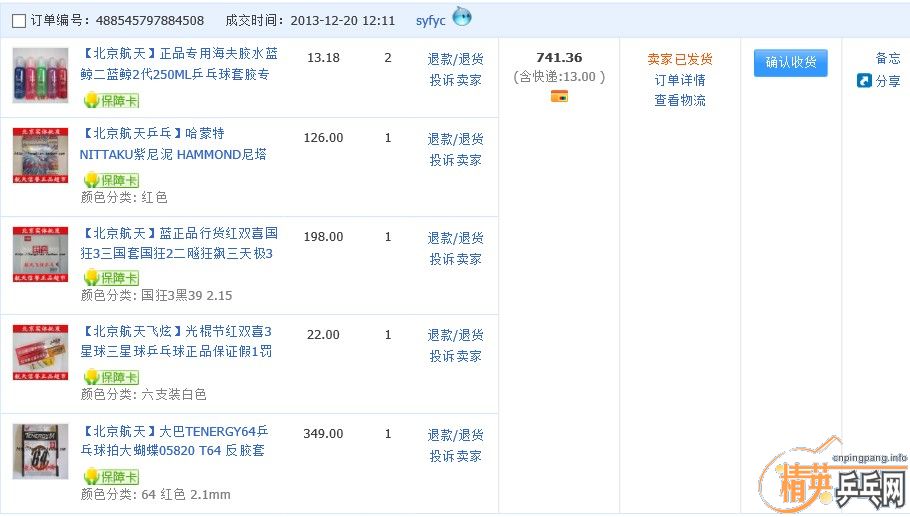Select the 颜色分类: 64 红色 2.1mm text
The width and height of the screenshot is (910, 517).
pyautogui.click(x=156, y=494)
